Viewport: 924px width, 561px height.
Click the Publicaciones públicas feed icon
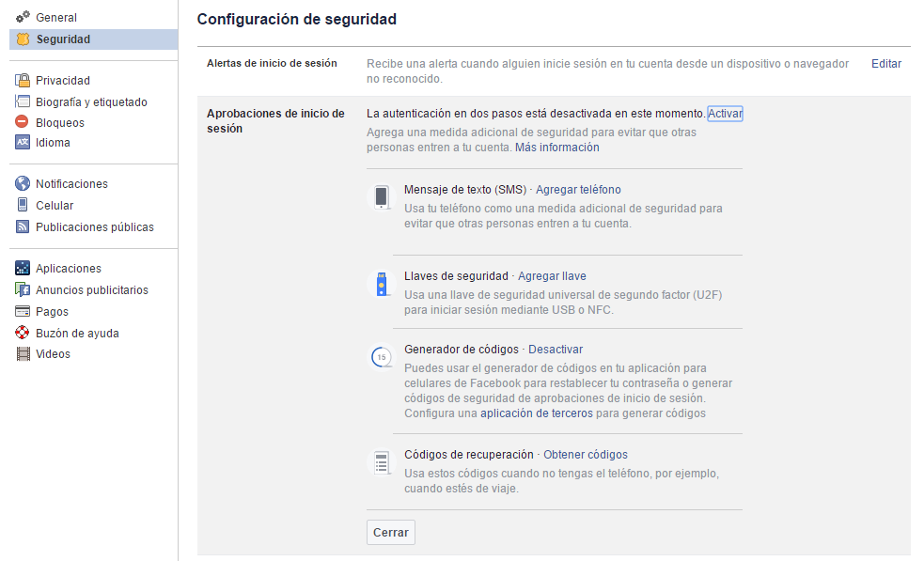pyautogui.click(x=23, y=226)
